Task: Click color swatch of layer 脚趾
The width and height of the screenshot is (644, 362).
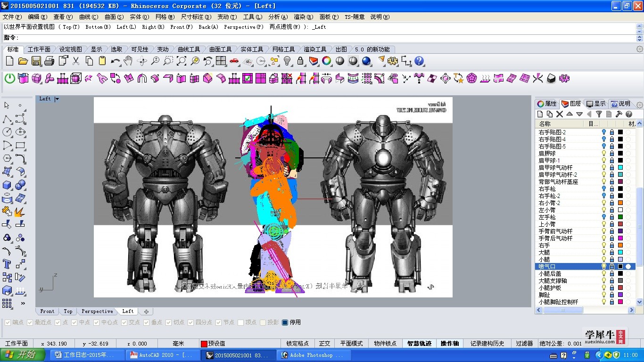Action: [x=620, y=295]
